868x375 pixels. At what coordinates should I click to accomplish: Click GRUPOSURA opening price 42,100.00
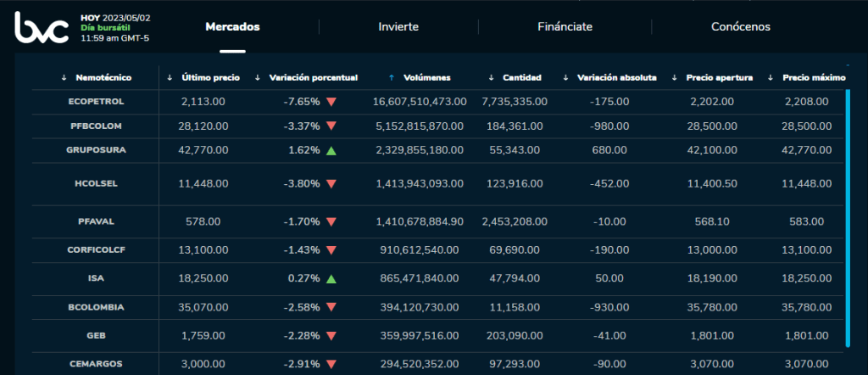(x=712, y=150)
